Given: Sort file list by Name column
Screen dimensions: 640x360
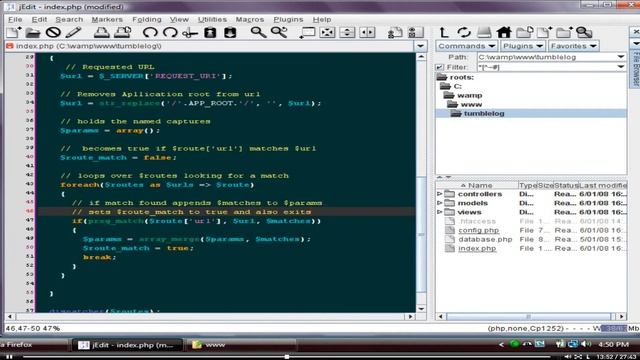Looking at the screenshot, I should tap(477, 185).
